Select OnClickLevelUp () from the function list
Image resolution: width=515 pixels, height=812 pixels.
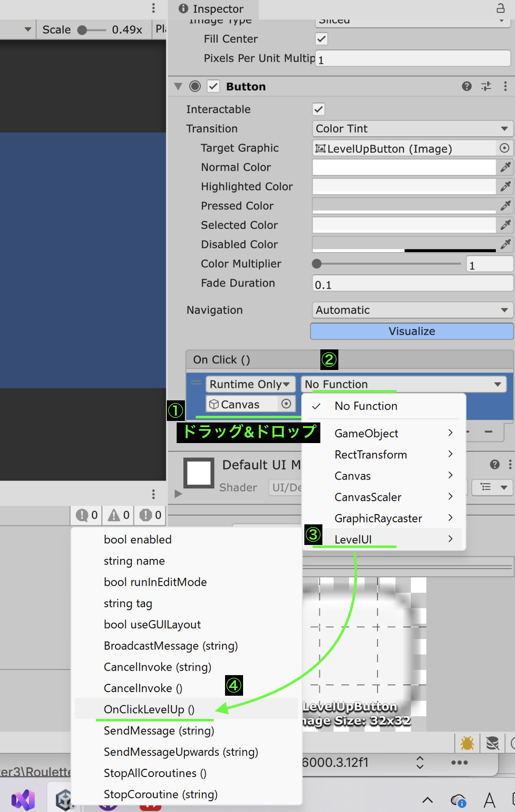click(x=149, y=710)
